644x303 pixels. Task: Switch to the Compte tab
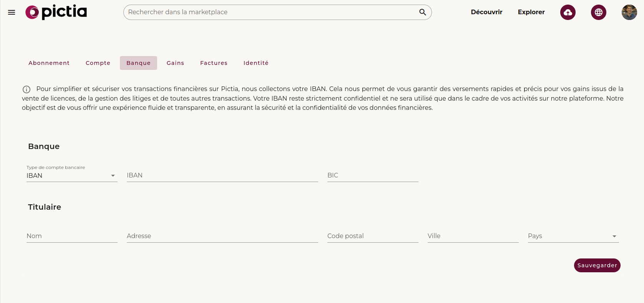point(98,63)
